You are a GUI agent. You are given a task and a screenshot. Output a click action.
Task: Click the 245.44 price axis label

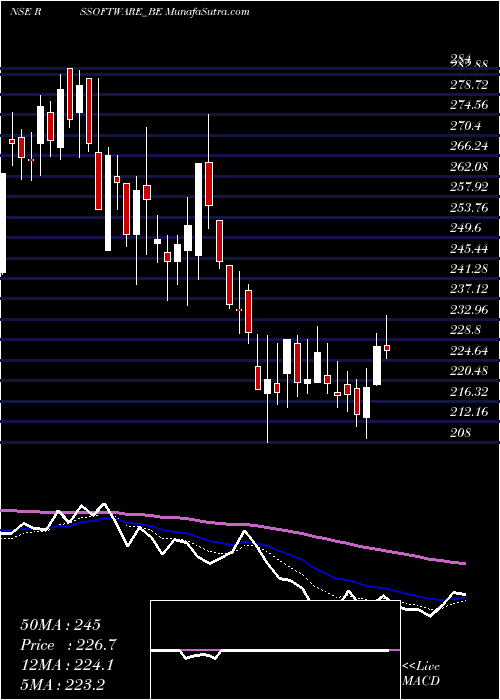pyautogui.click(x=469, y=249)
